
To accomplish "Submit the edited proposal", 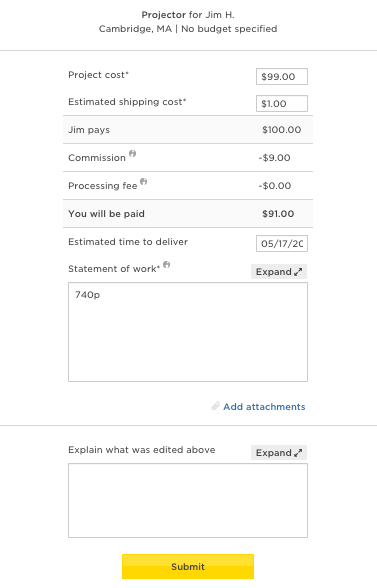I will click(x=188, y=567).
